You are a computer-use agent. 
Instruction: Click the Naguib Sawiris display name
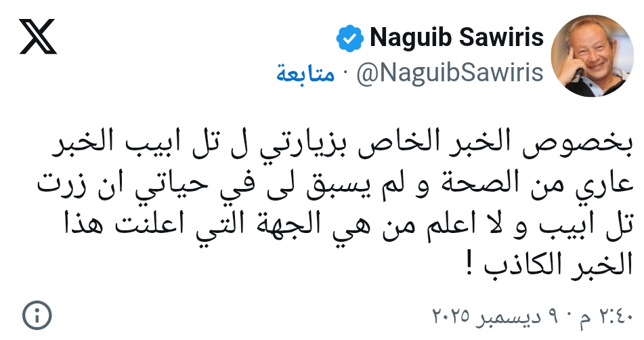(x=456, y=39)
